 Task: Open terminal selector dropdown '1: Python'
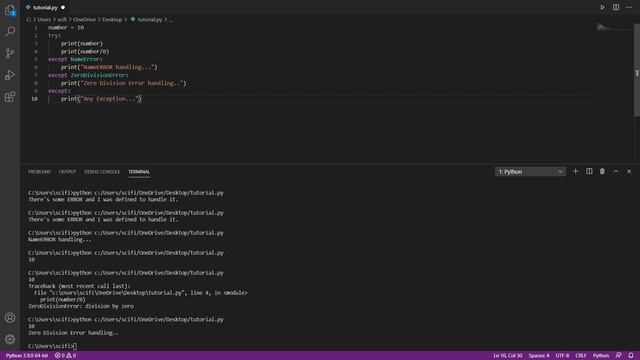[530, 172]
